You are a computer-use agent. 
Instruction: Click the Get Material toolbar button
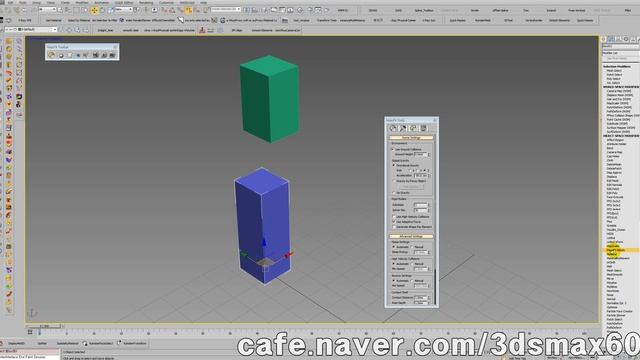point(53,20)
